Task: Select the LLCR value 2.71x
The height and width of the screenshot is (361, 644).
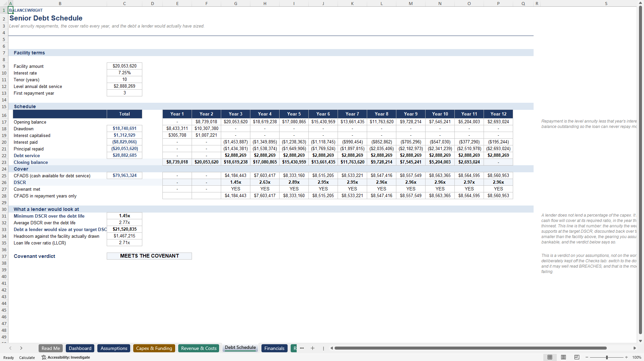Action: click(125, 243)
